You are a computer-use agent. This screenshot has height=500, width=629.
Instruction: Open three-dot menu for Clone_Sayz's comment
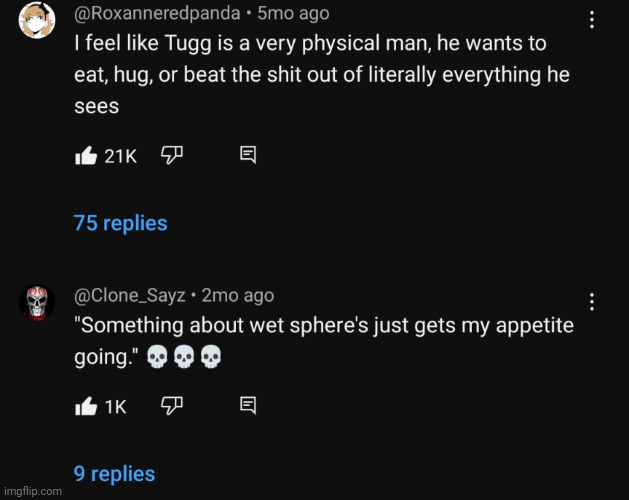[592, 301]
